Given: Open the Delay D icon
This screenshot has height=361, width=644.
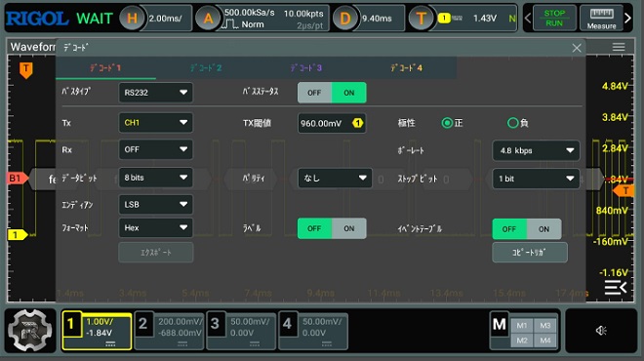Looking at the screenshot, I should [345, 19].
